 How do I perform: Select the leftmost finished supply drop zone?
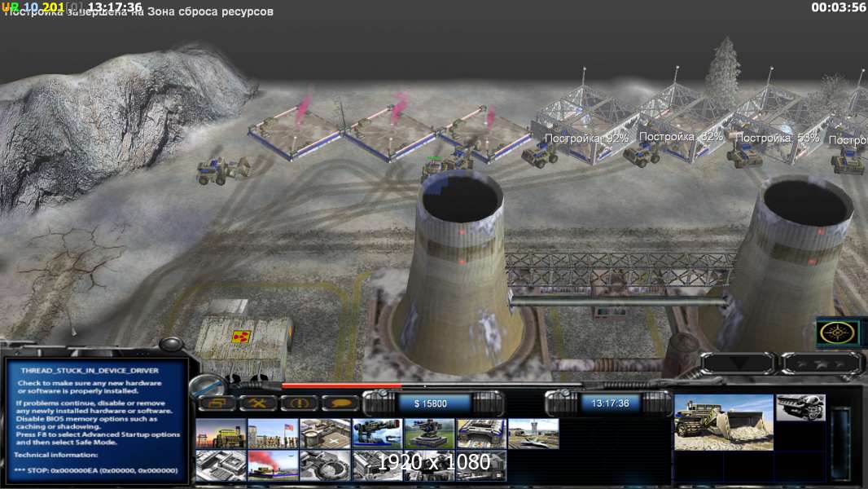pyautogui.click(x=295, y=133)
